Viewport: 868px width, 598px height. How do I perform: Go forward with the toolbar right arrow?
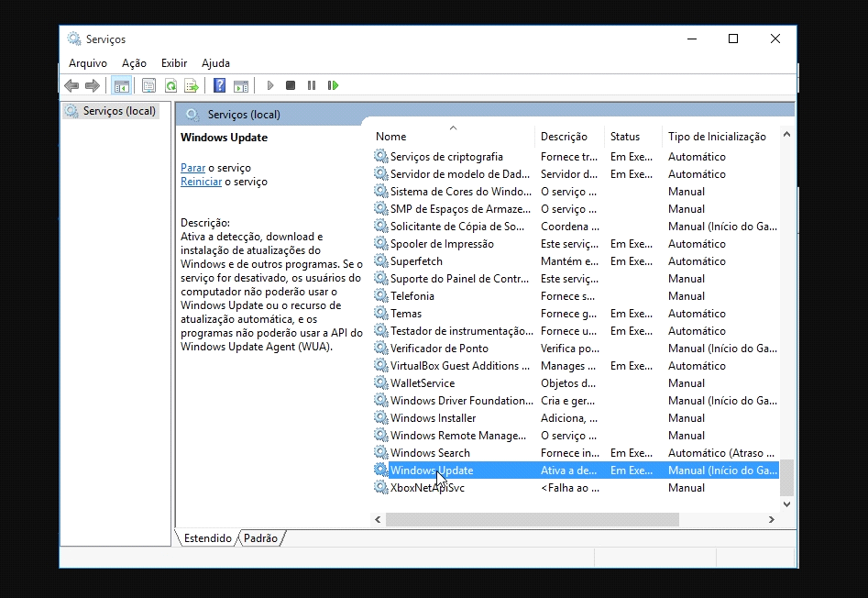tap(93, 86)
